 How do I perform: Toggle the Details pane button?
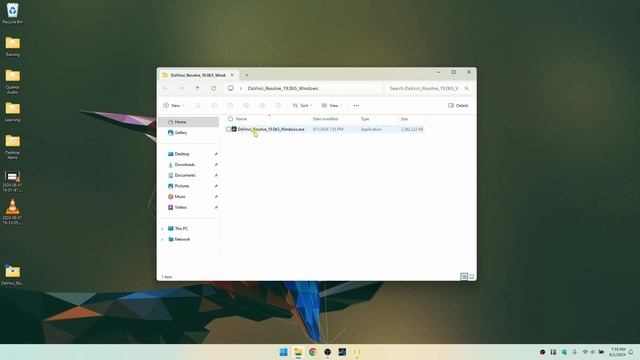pos(458,105)
